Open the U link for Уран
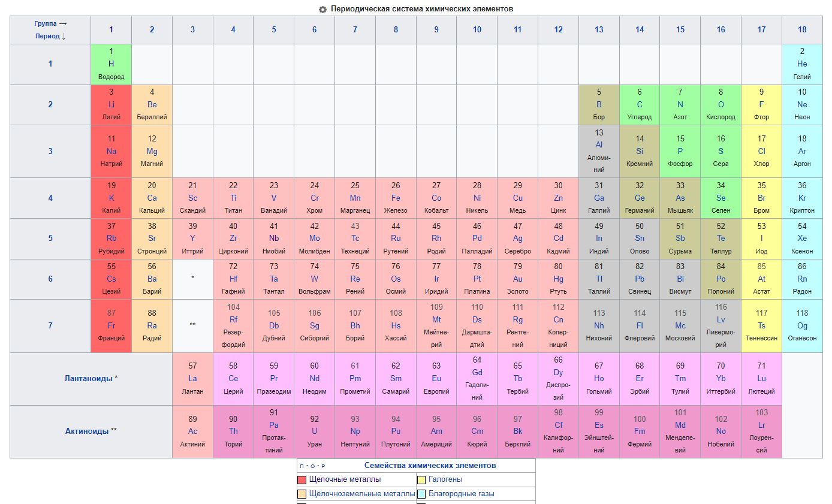Screen dimensions: 832x504 tap(314, 431)
